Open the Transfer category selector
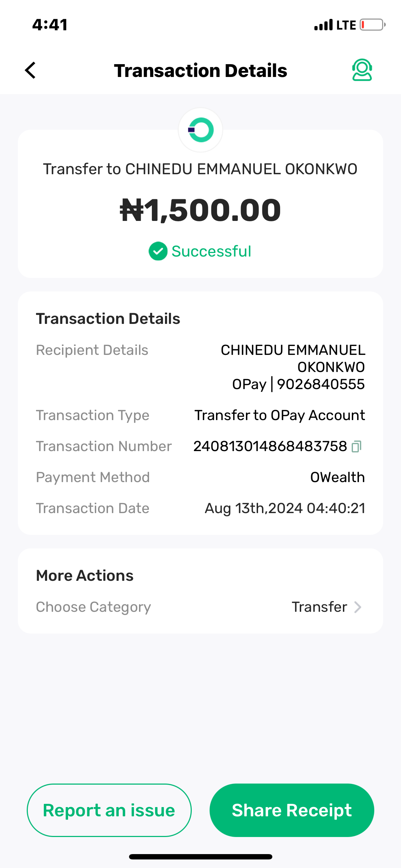 [319, 607]
